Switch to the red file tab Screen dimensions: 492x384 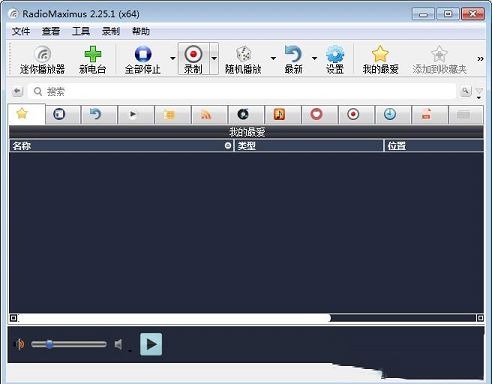430,115
